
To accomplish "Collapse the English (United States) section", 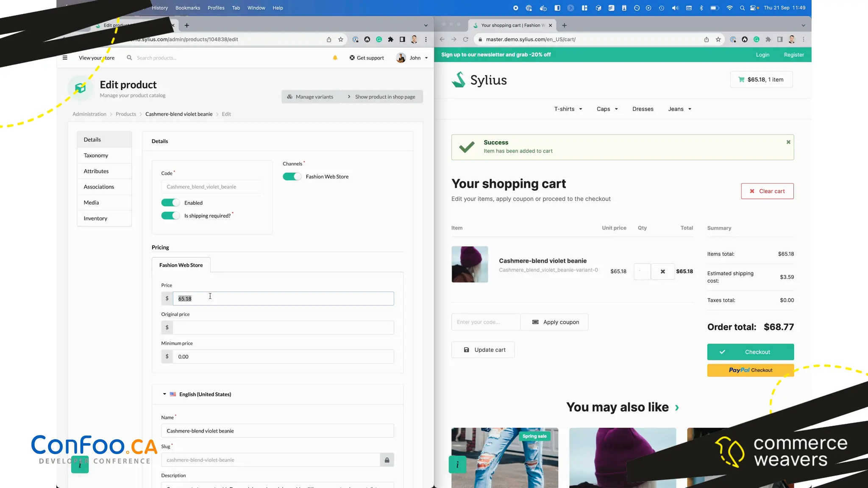I will (164, 394).
